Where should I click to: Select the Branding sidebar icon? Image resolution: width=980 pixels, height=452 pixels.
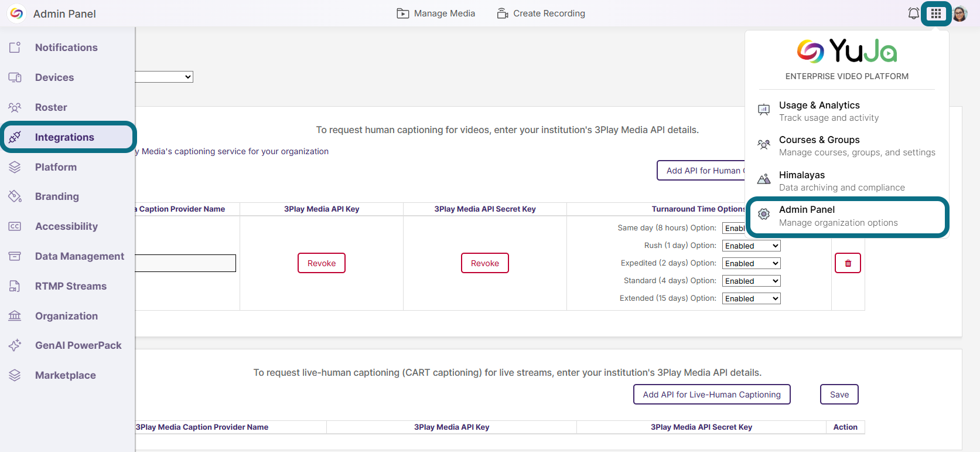15,196
